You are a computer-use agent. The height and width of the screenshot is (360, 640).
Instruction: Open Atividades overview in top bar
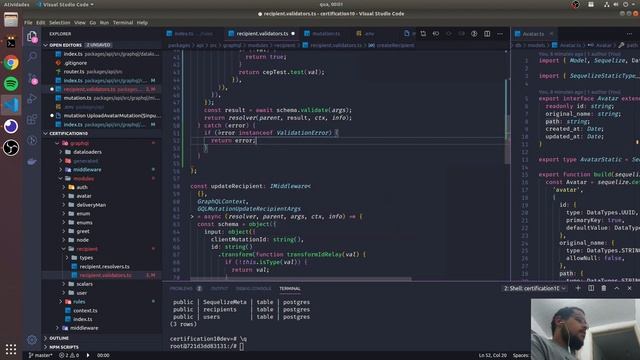(17, 4)
